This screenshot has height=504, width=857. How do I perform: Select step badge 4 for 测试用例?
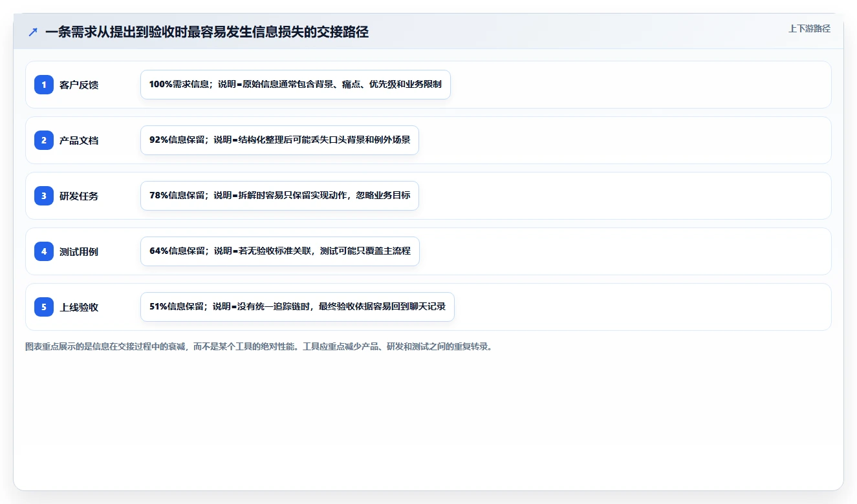point(44,251)
